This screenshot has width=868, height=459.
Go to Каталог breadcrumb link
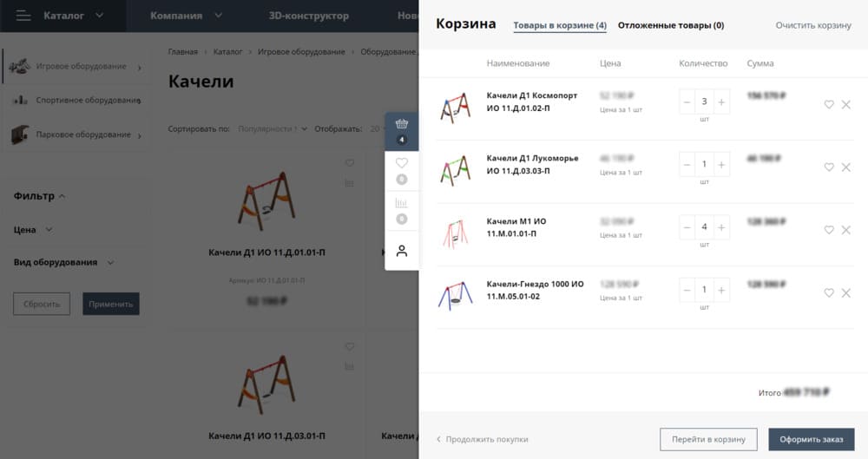[x=227, y=51]
